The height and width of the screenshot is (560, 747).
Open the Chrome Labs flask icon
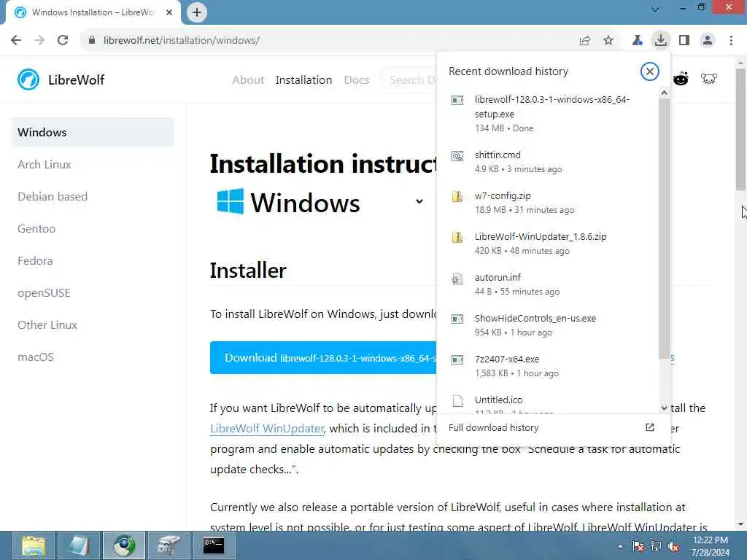(x=637, y=41)
